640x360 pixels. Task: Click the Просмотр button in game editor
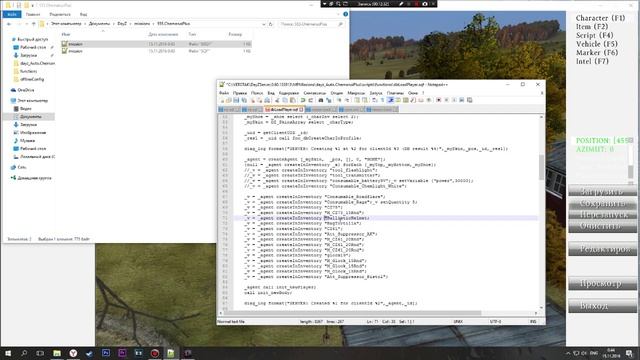click(602, 283)
